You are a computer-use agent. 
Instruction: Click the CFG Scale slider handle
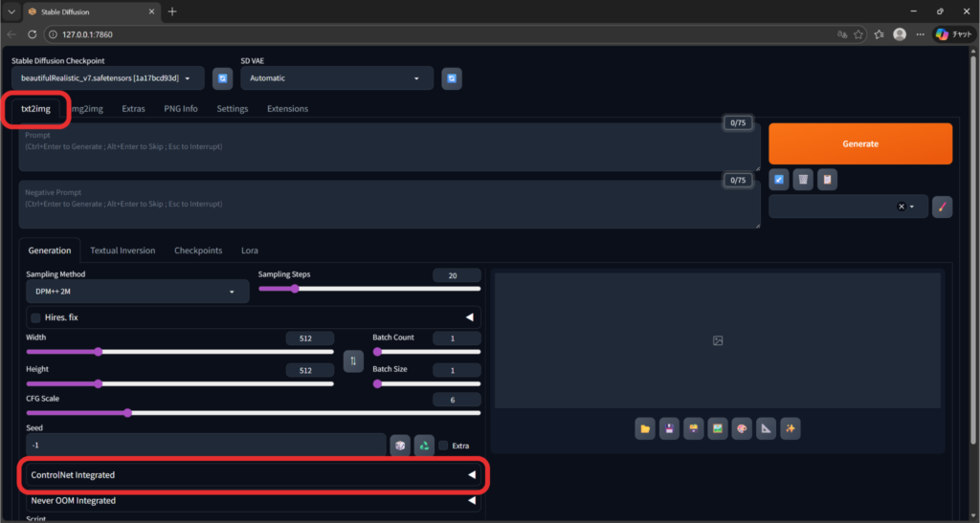click(x=127, y=413)
